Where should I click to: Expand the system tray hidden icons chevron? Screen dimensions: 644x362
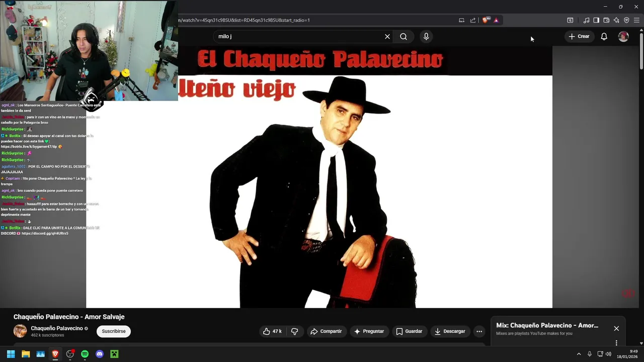click(579, 354)
